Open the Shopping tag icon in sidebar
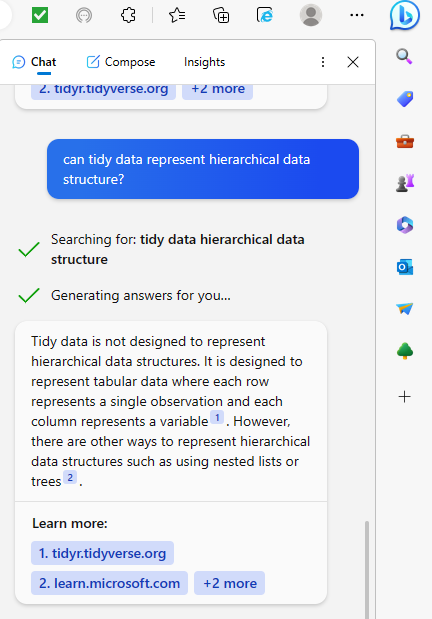Image resolution: width=432 pixels, height=619 pixels. [x=405, y=99]
